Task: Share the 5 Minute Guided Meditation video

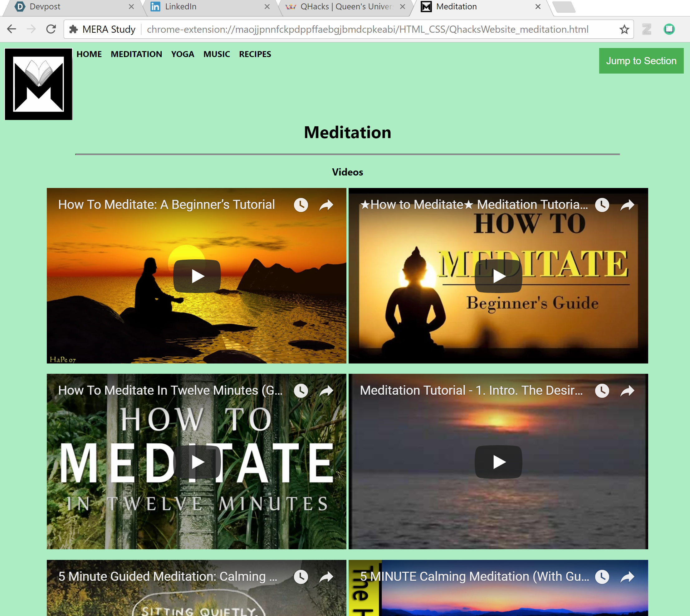Action: click(326, 577)
